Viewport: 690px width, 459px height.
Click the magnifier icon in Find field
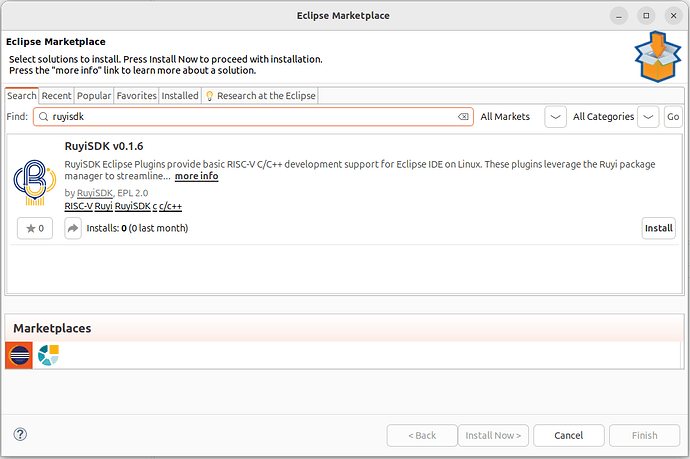[43, 117]
